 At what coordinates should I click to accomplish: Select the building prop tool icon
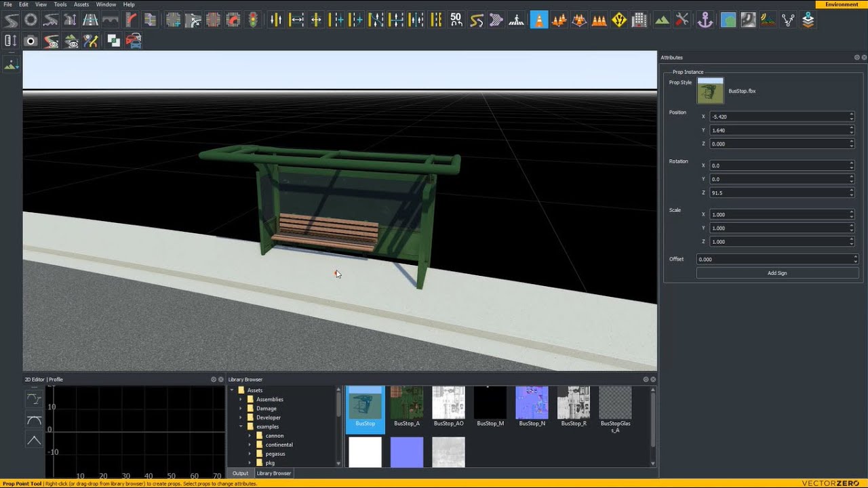click(x=639, y=20)
